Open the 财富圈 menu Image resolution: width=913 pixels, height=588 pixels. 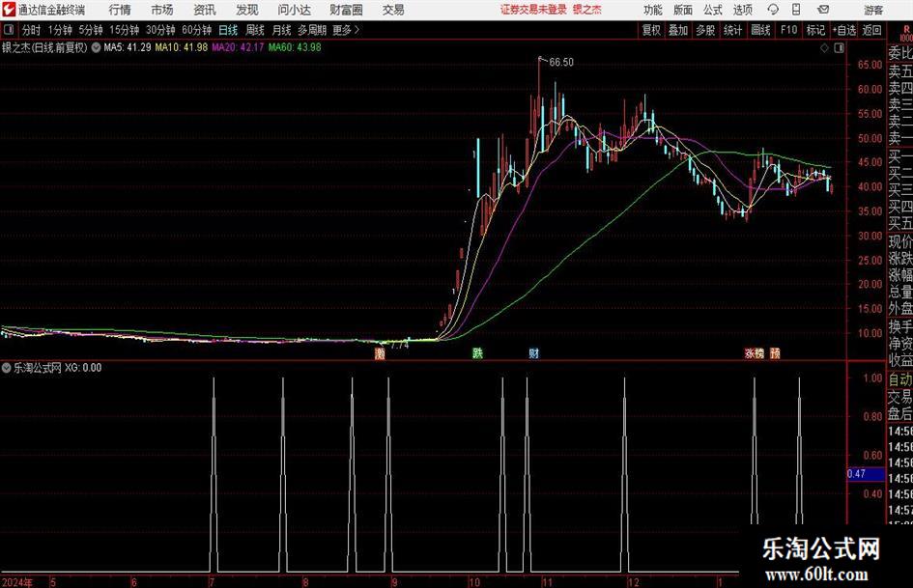tap(346, 10)
